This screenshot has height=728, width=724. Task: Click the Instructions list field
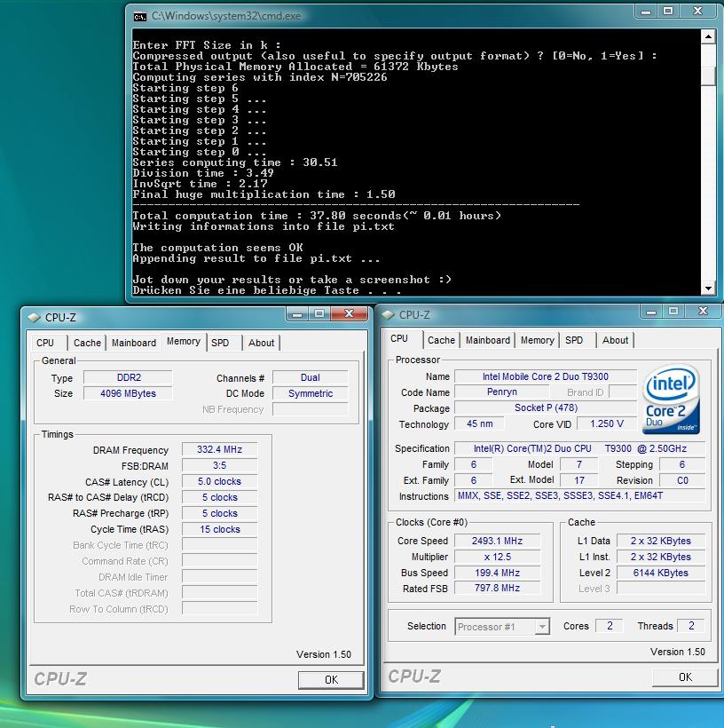click(579, 496)
